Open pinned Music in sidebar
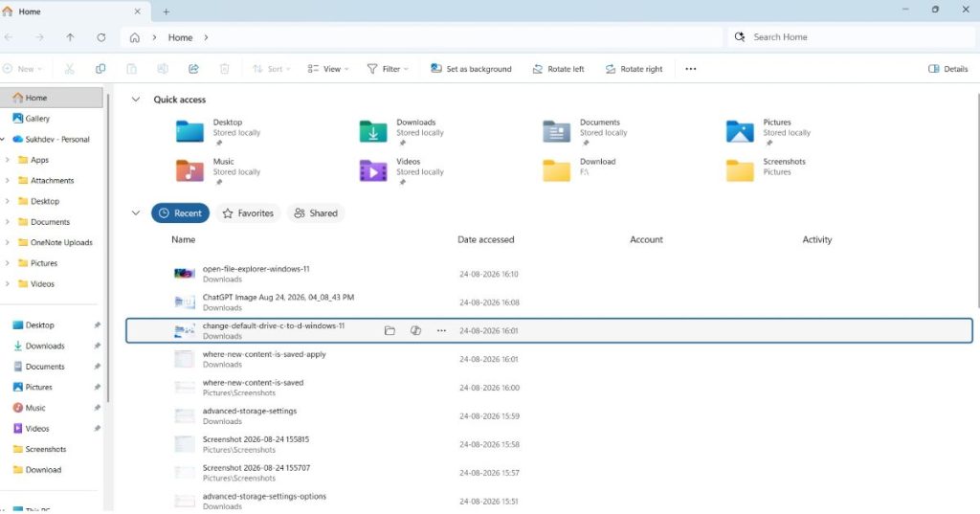The height and width of the screenshot is (514, 980). 30,408
